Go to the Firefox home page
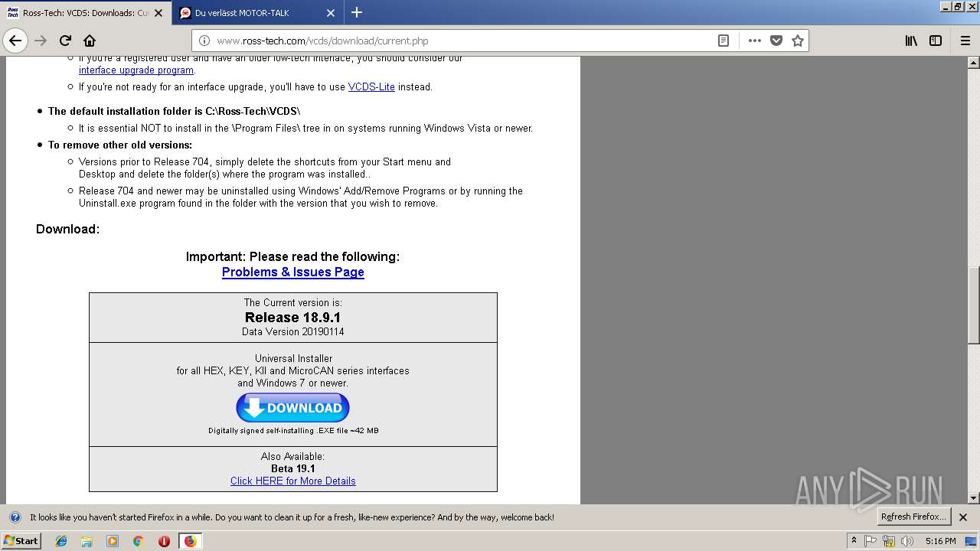 90,41
